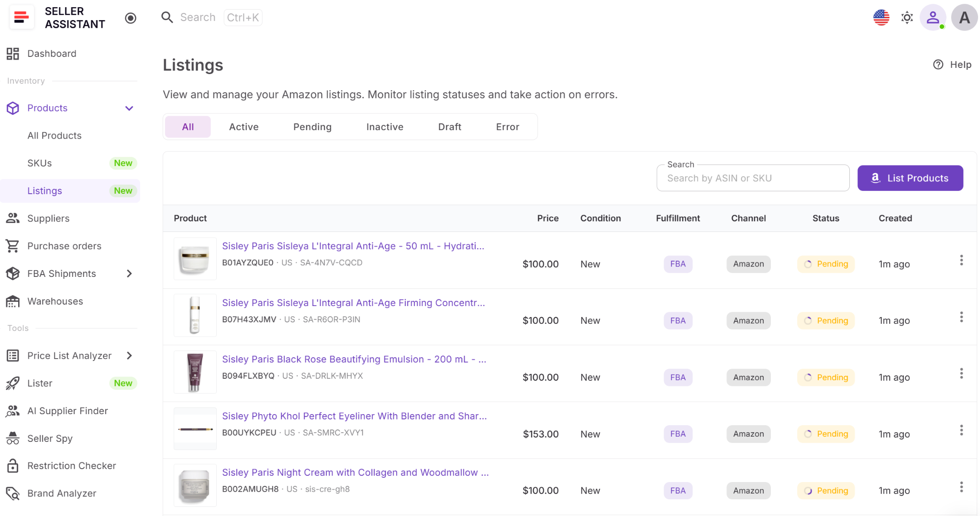Open Sisley Phyto Khol Perfect Eyeliner link
Image resolution: width=980 pixels, height=516 pixels.
pos(354,416)
